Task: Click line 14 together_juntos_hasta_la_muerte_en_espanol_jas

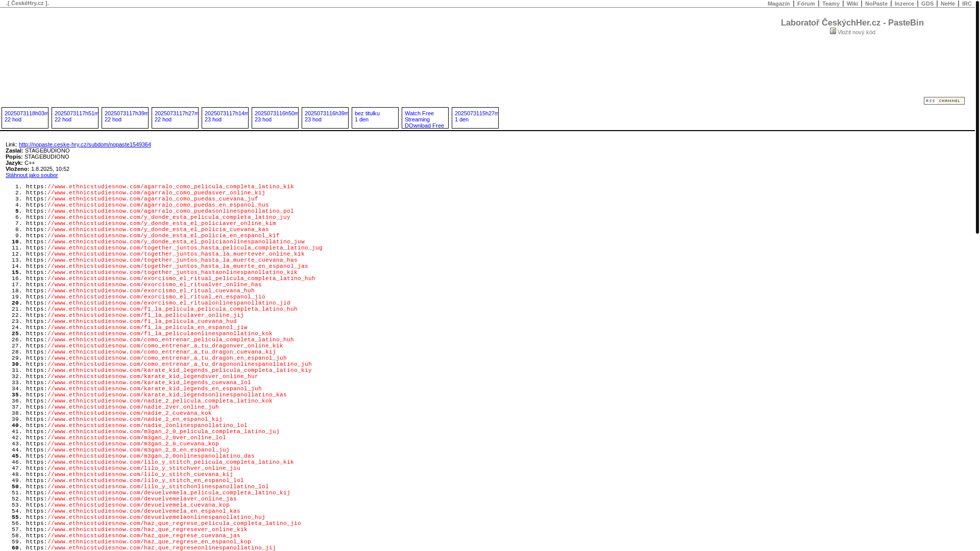Action: pyautogui.click(x=167, y=266)
